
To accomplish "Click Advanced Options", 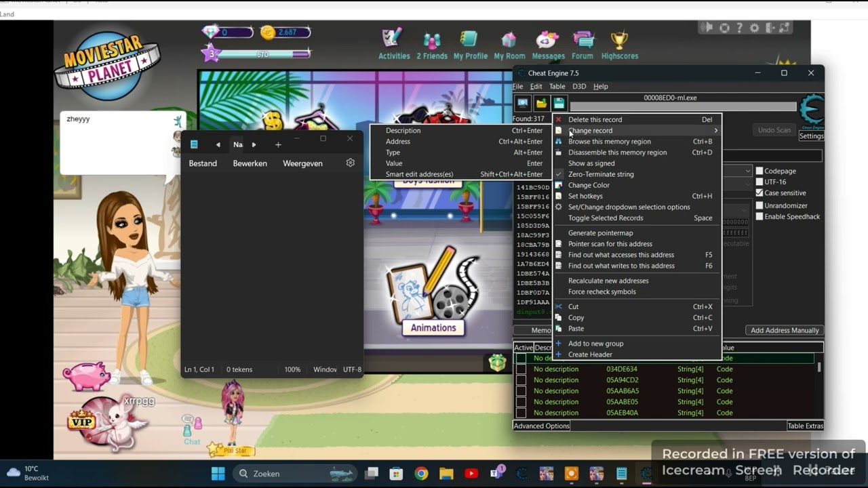I will 541,426.
